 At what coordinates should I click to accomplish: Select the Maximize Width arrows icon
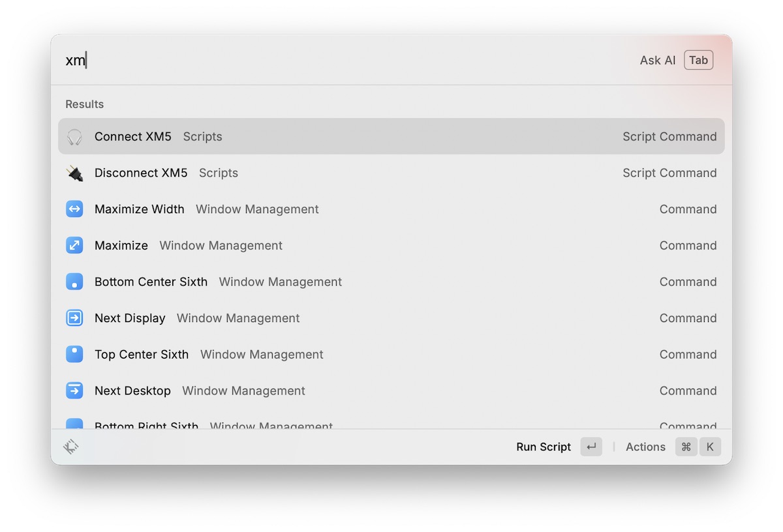pos(74,209)
